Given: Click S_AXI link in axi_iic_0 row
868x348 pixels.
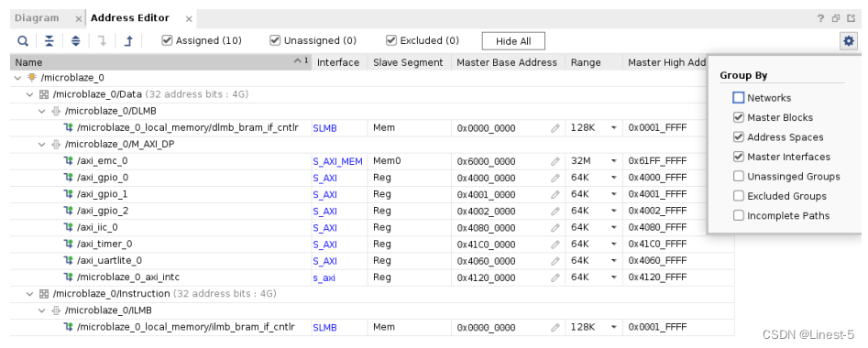Looking at the screenshot, I should (325, 228).
